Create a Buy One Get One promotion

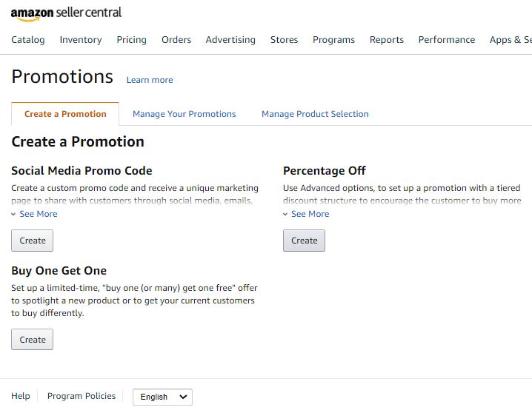(33, 339)
